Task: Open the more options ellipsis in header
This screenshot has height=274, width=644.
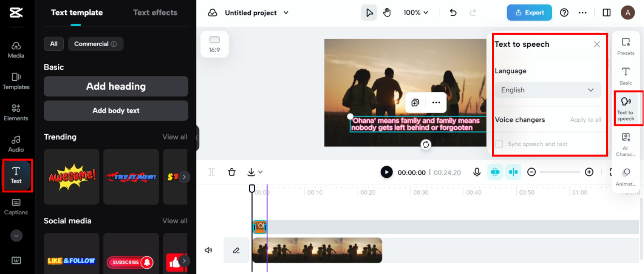Action: (582, 13)
